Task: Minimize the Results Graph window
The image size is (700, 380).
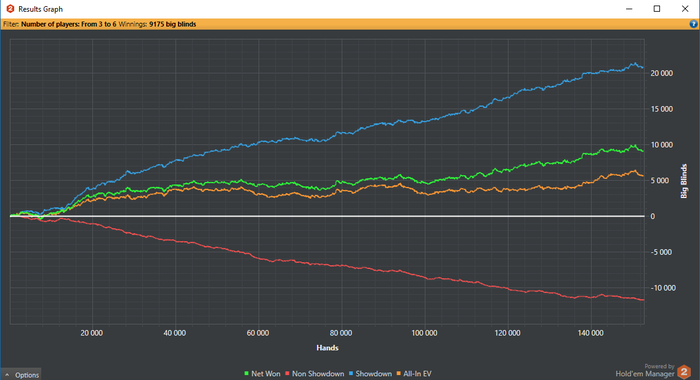Action: coord(629,9)
